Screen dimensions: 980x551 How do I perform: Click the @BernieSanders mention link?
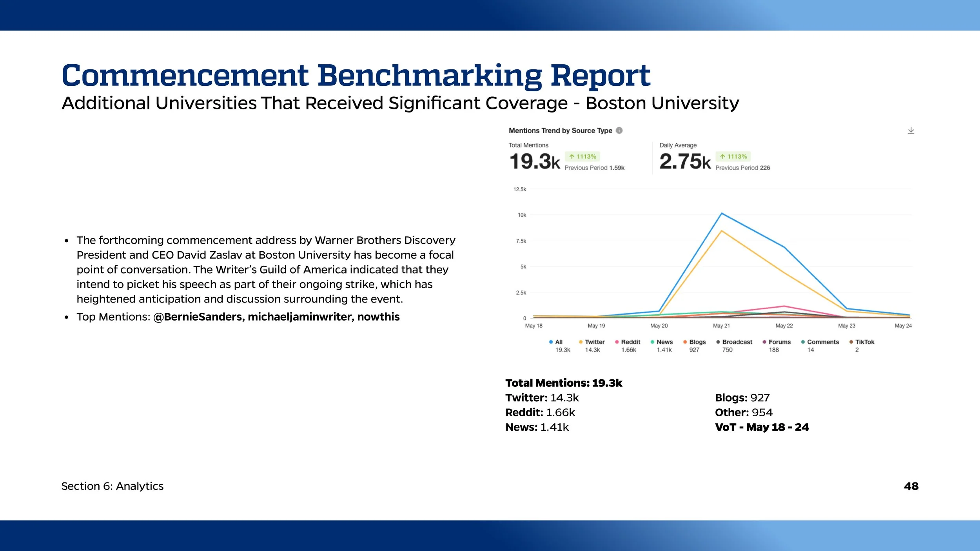tap(198, 317)
